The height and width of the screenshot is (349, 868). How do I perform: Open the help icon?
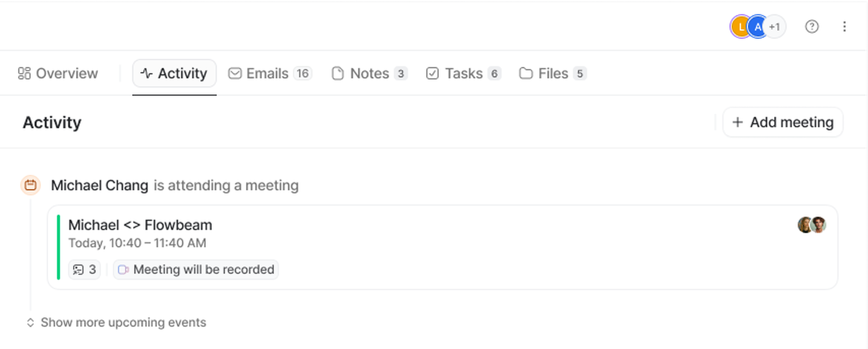point(812,27)
